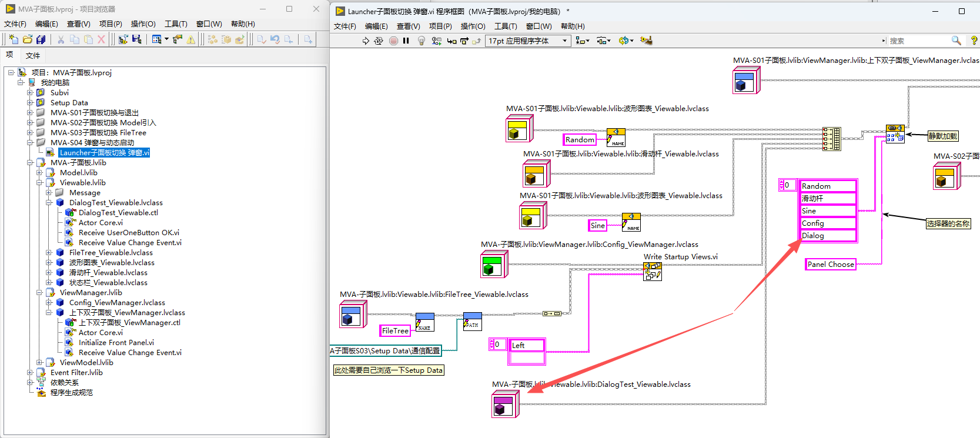This screenshot has width=980, height=438.
Task: Open the 17pt application font dropdown
Action: [528, 41]
